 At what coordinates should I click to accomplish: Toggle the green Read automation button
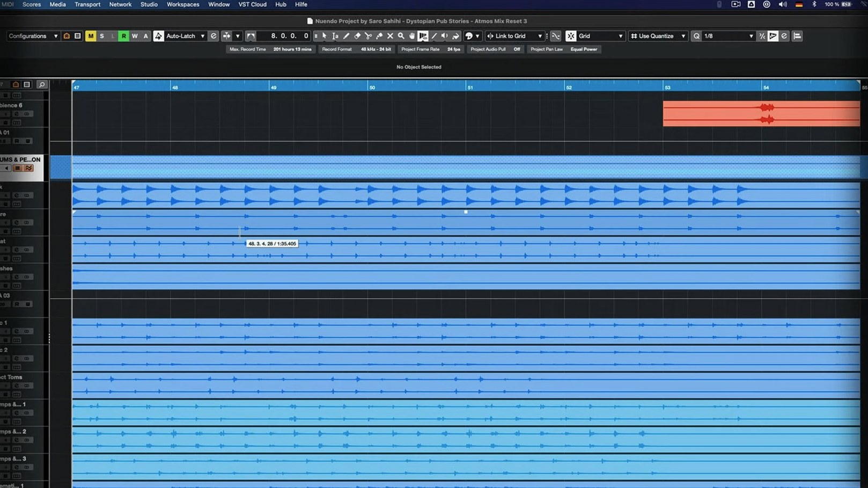coord(123,36)
